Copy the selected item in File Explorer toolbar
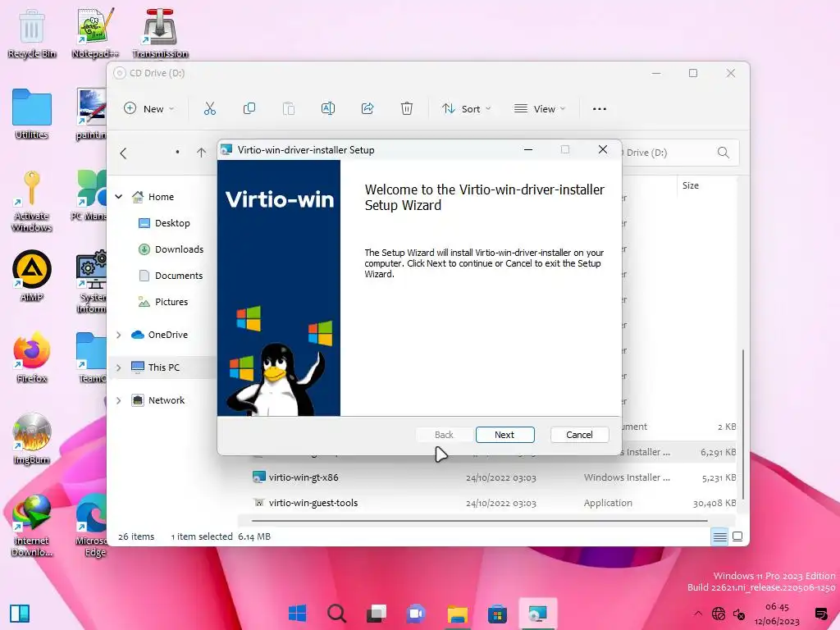This screenshot has height=630, width=840. point(249,109)
